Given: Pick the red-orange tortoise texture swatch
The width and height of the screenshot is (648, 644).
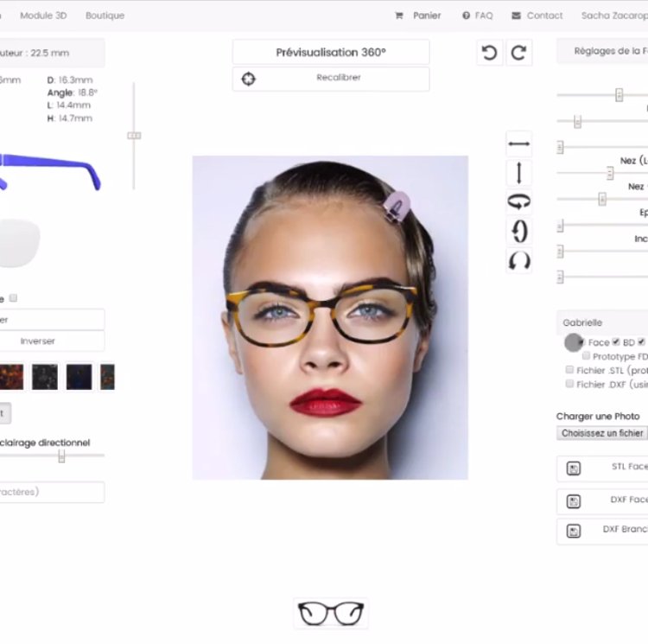Looking at the screenshot, I should (x=11, y=377).
